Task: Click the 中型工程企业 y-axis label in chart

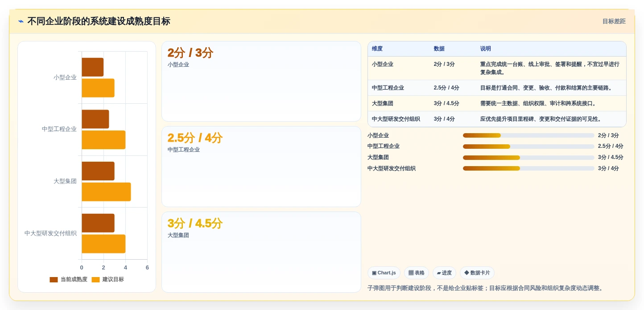Action: tap(59, 129)
